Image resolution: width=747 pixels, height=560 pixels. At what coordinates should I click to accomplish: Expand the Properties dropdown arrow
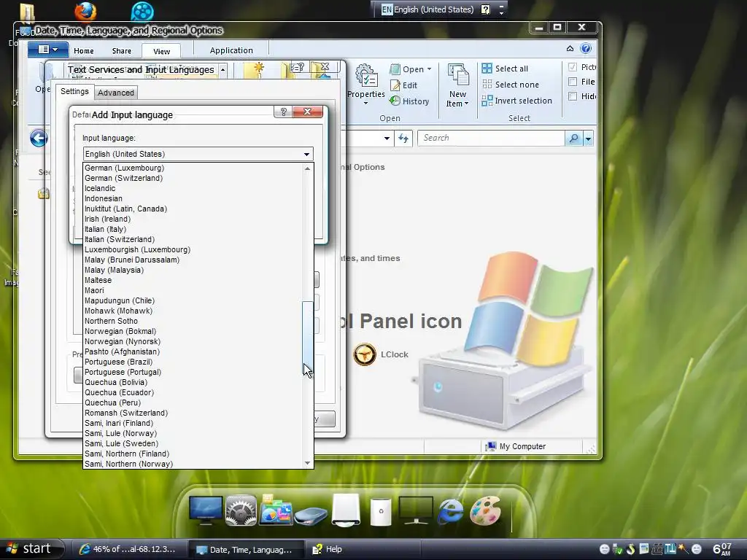366,104
